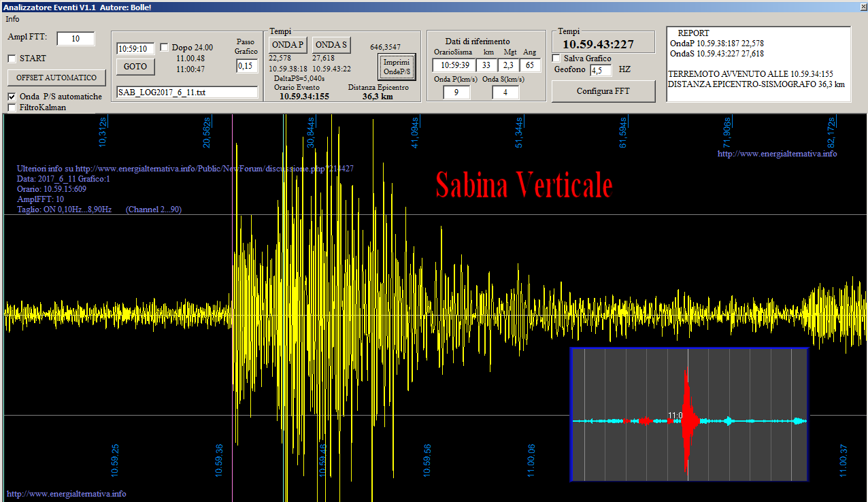This screenshot has height=502, width=868.
Task: Click the 646,3547 value
Action: click(385, 47)
